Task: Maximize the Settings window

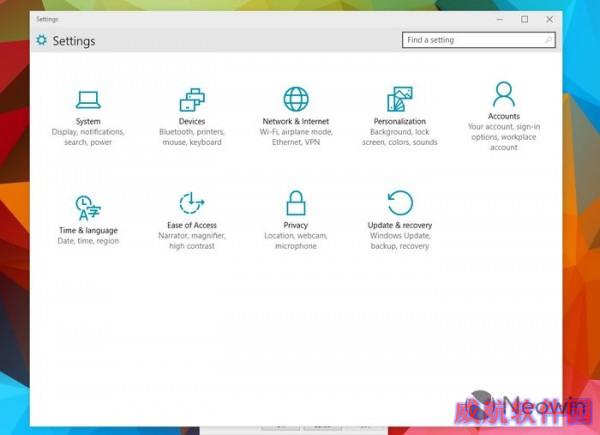Action: point(525,19)
